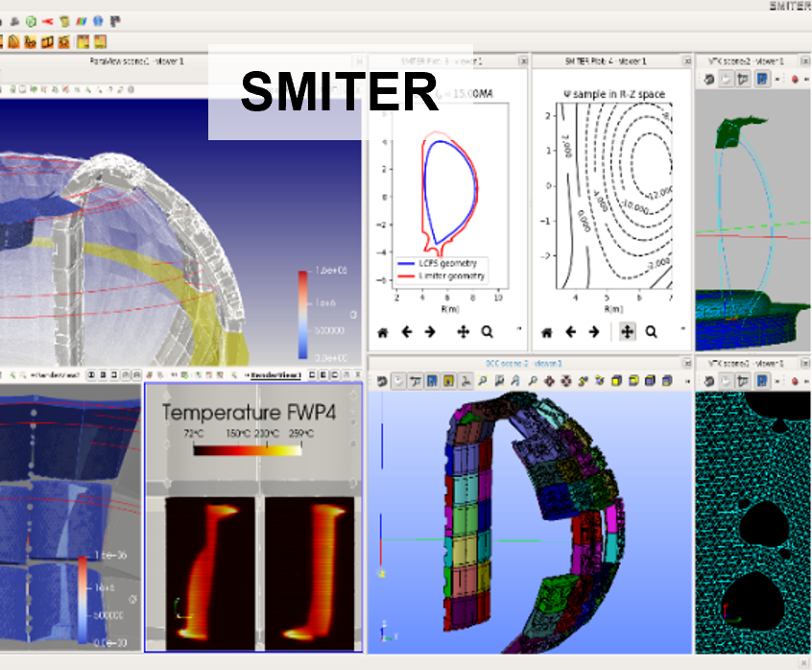Open the overflow dropdown in Ψ sample plot toolbar
The height and width of the screenshot is (670, 812).
[x=683, y=328]
